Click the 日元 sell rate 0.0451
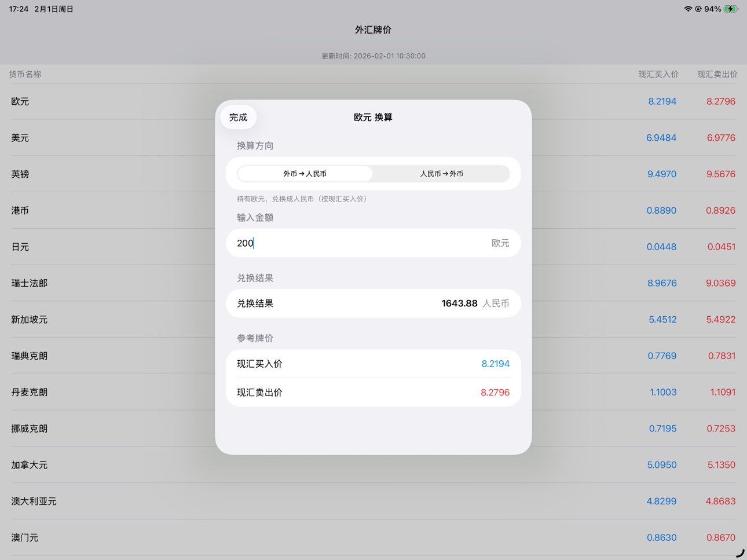The image size is (747, 560). pos(722,247)
